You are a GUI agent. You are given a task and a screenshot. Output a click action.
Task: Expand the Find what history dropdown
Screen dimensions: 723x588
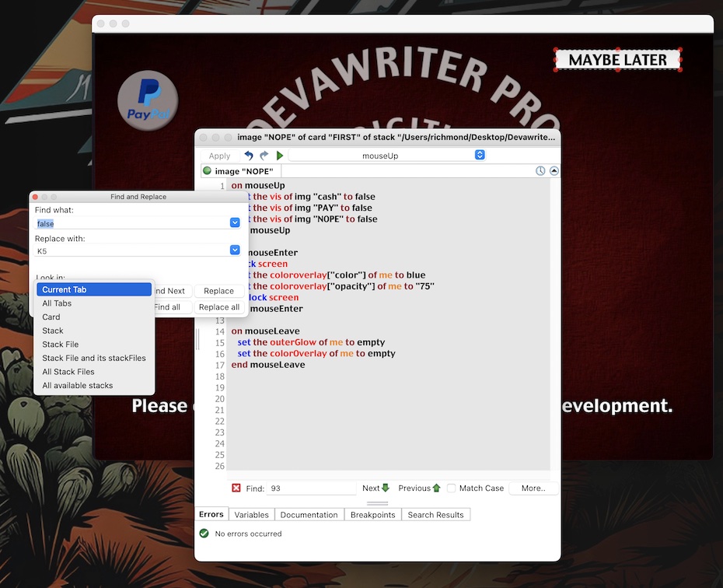click(x=235, y=223)
